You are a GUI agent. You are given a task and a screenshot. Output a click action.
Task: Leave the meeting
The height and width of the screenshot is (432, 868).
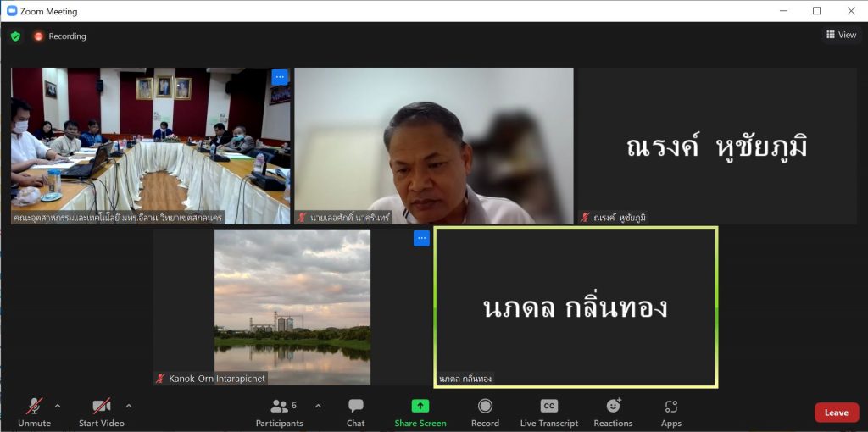point(836,413)
